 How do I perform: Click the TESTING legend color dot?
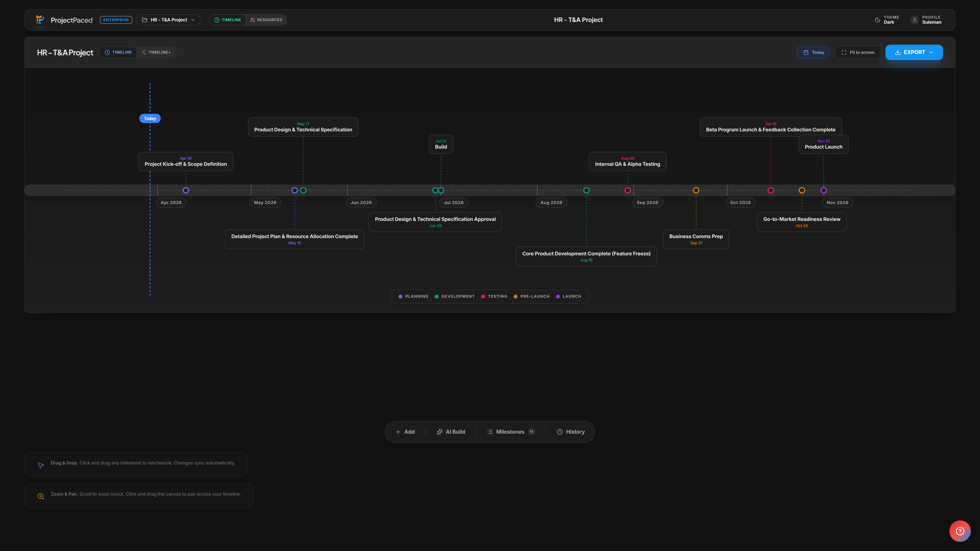[483, 297]
